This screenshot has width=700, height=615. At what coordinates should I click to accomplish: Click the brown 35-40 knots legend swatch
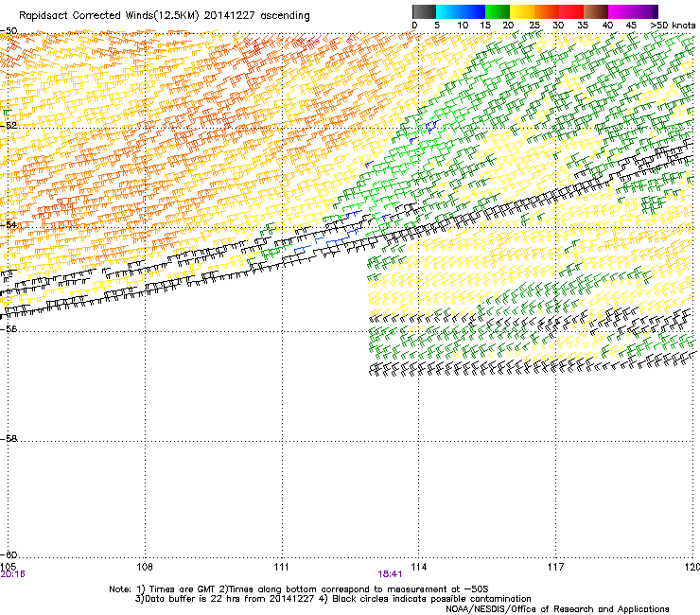coord(596,11)
